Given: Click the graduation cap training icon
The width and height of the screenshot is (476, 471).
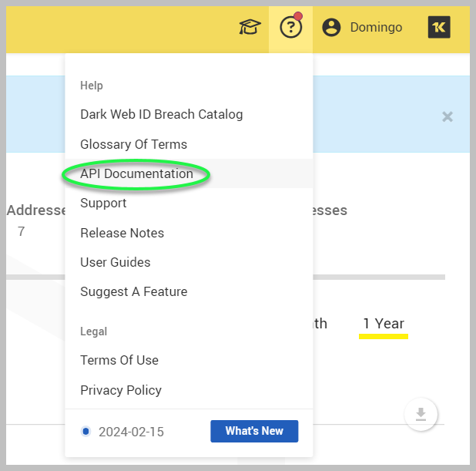Looking at the screenshot, I should tap(250, 28).
